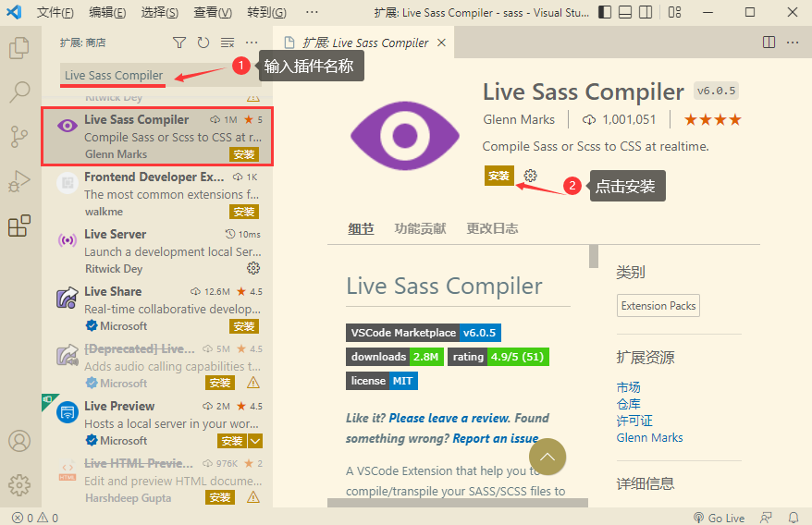Image resolution: width=812 pixels, height=525 pixels.
Task: Switch to the 细节 tab
Action: [361, 228]
